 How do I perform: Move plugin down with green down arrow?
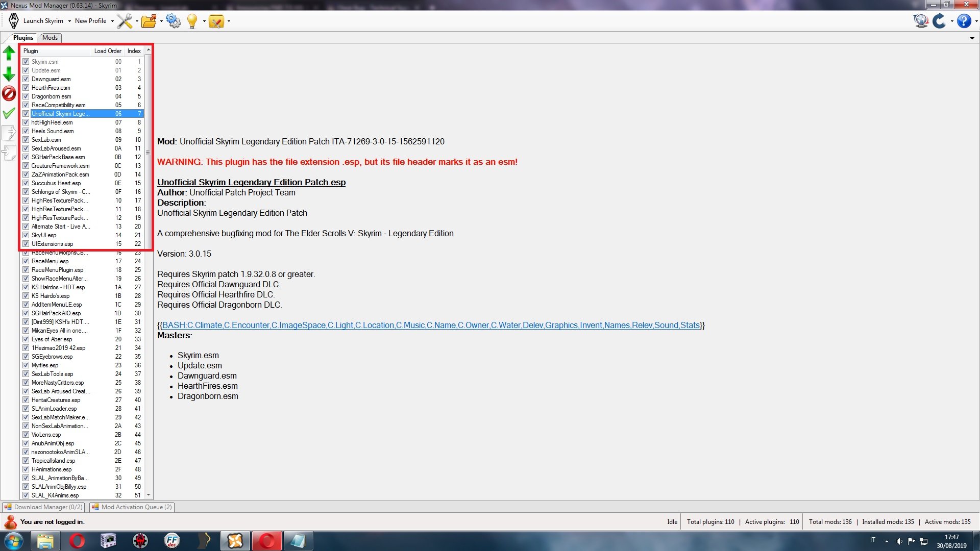click(9, 74)
